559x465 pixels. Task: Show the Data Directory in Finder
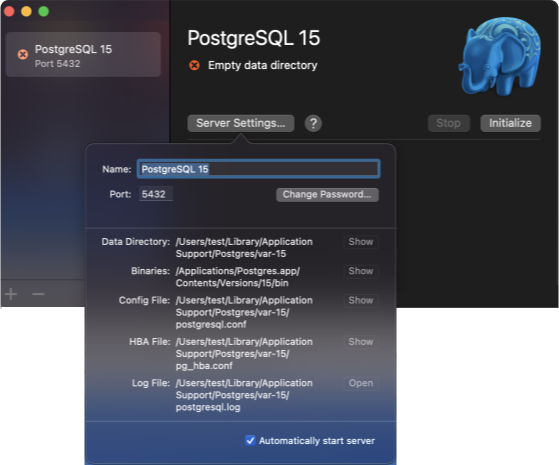click(x=361, y=242)
